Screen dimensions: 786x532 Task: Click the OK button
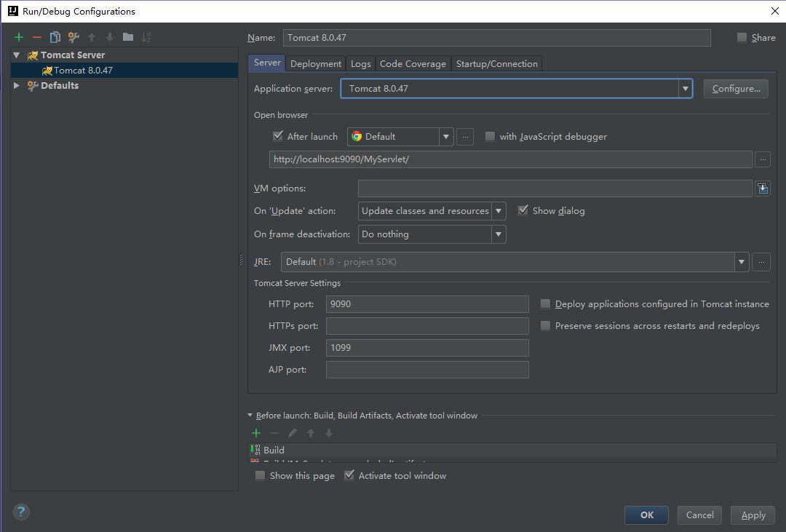(x=647, y=515)
